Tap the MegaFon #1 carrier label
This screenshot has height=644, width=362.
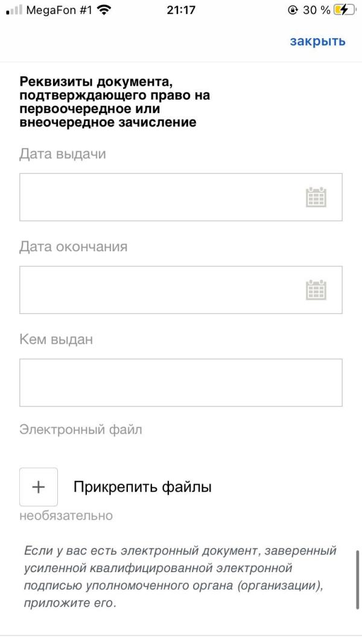59,10
